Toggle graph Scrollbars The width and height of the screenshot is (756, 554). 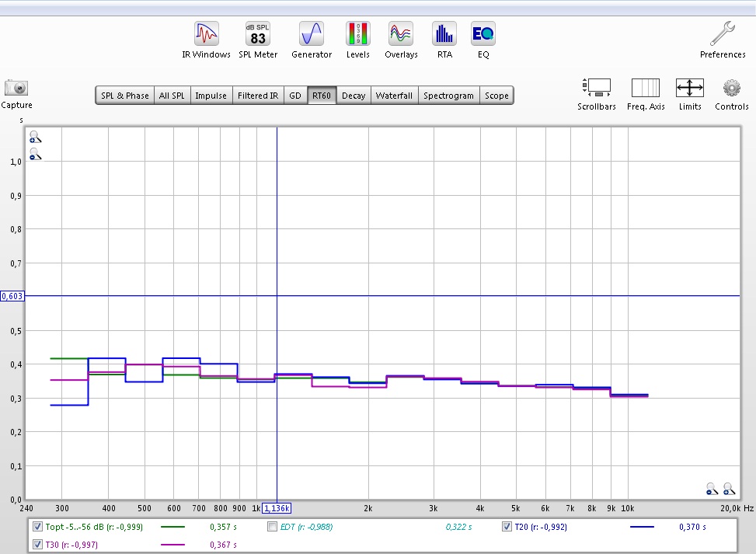(x=596, y=88)
